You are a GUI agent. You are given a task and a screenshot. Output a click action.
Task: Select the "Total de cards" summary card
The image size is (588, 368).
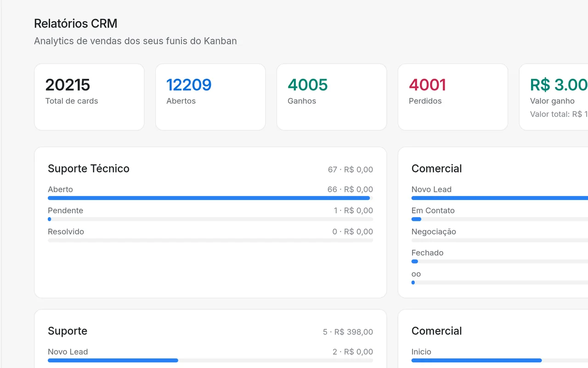(x=89, y=97)
